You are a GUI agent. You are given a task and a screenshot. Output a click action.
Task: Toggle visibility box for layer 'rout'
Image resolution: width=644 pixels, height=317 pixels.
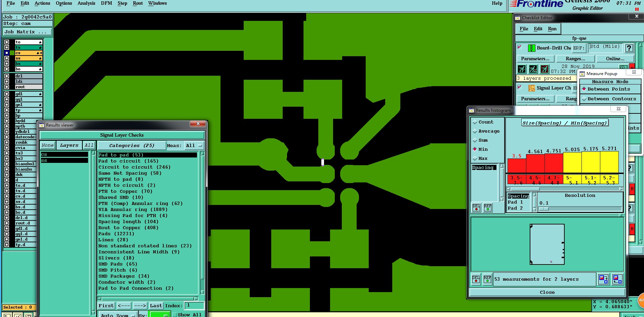coord(7,87)
